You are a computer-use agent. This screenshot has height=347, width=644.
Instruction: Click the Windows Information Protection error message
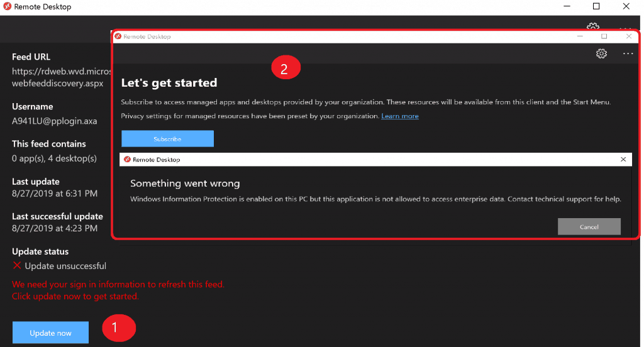tap(375, 199)
